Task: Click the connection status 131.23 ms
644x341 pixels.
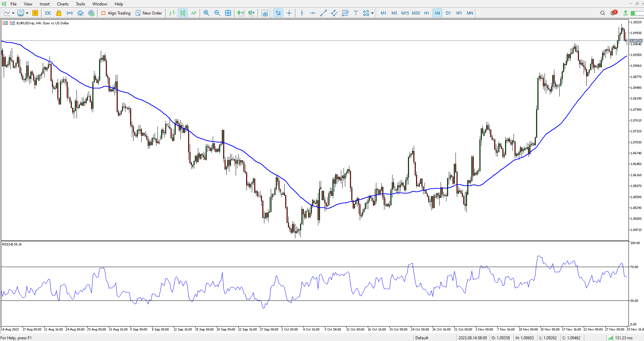Action: click(620, 338)
